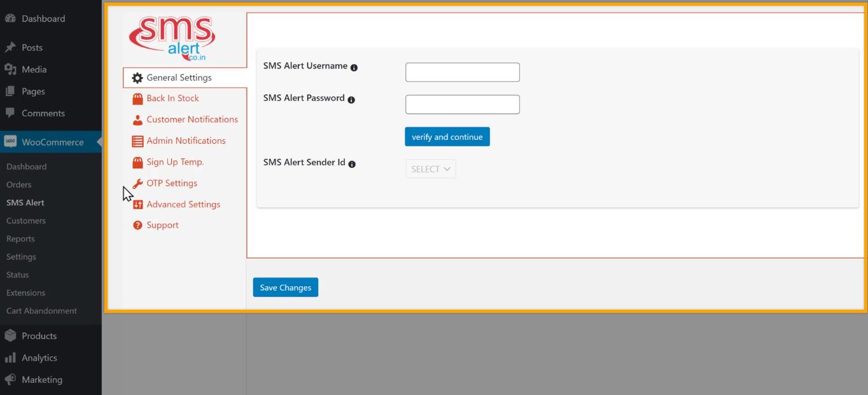Click the info icon beside SMS Alert Username

(x=355, y=67)
